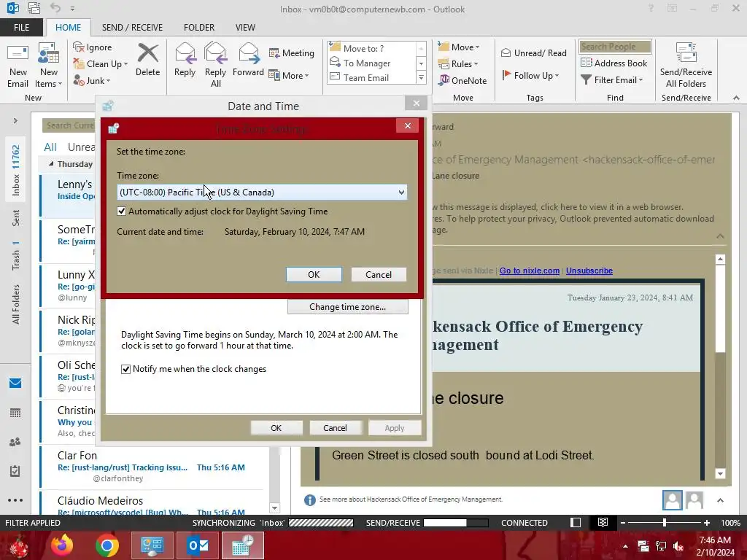Click the muted volume tray icon
The height and width of the screenshot is (560, 747).
[678, 546]
